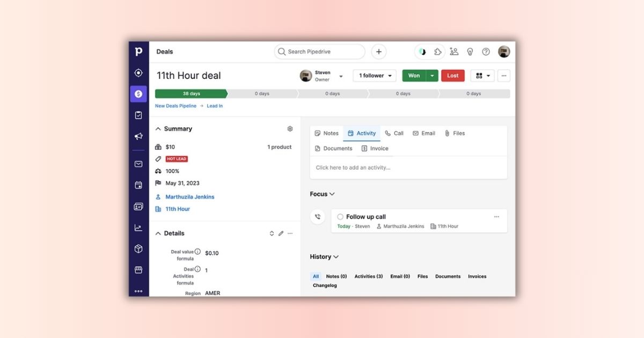Open the owner Steven dropdown arrow

click(x=341, y=76)
